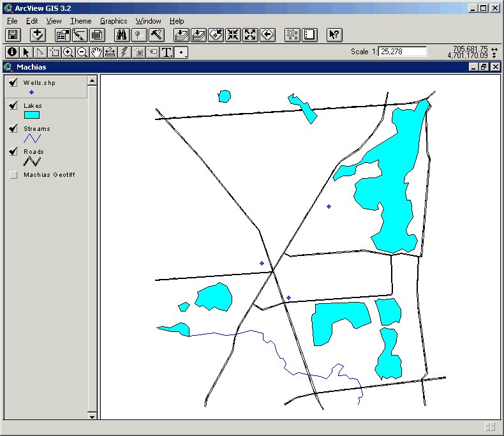Screen dimensions: 504x436
Task: Click the Add Theme button
Action: 38,35
